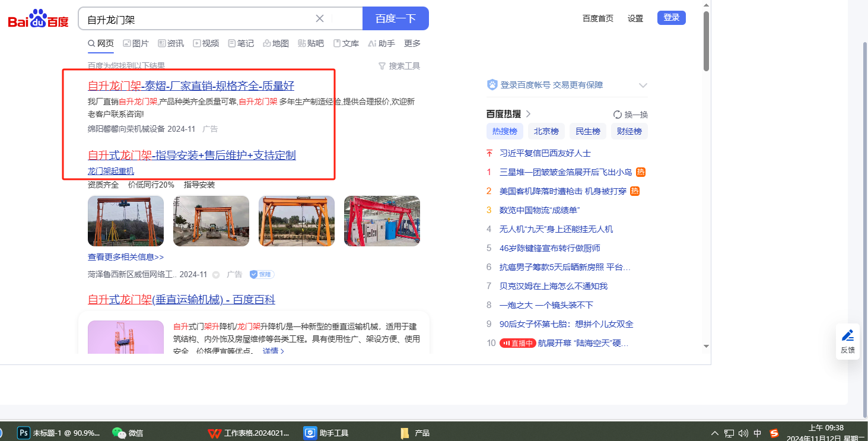Open 助手工具 from the taskbar
Screen dimensions: 868x441
[326, 433]
